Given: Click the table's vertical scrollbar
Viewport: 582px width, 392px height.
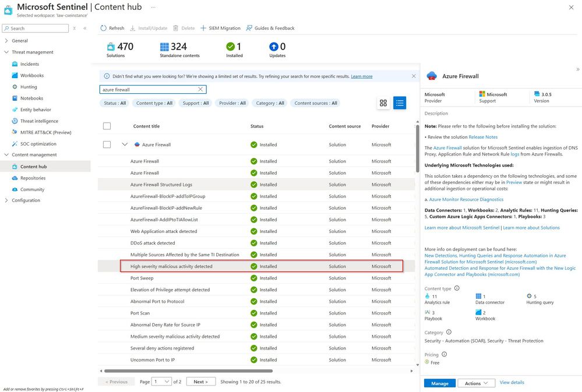Looking at the screenshot, I should pyautogui.click(x=418, y=149).
